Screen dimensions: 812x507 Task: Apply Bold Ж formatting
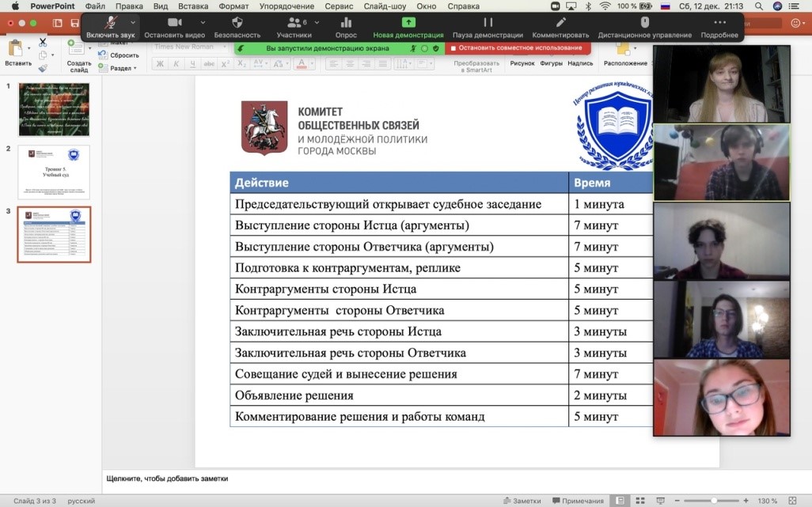160,63
